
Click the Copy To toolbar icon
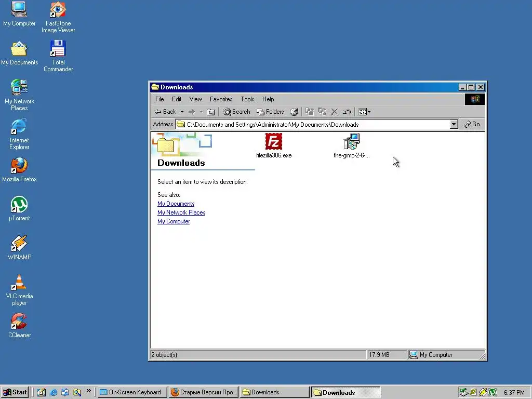pyautogui.click(x=322, y=112)
